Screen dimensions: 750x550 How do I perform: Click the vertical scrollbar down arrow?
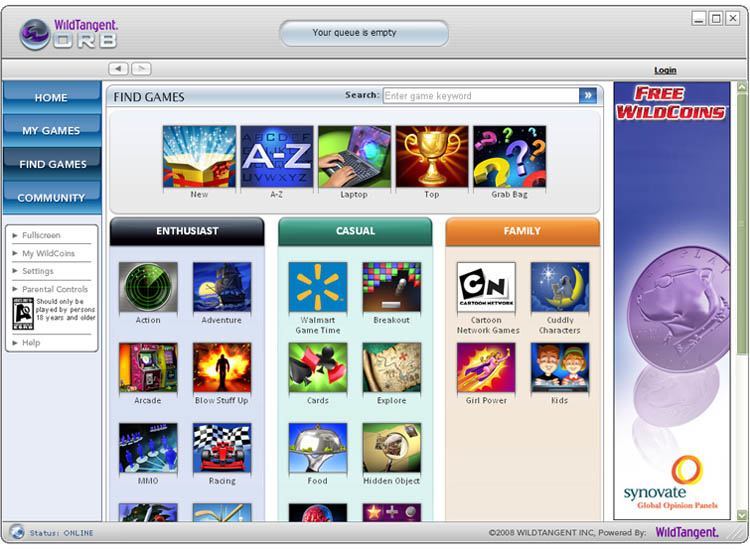(x=742, y=514)
